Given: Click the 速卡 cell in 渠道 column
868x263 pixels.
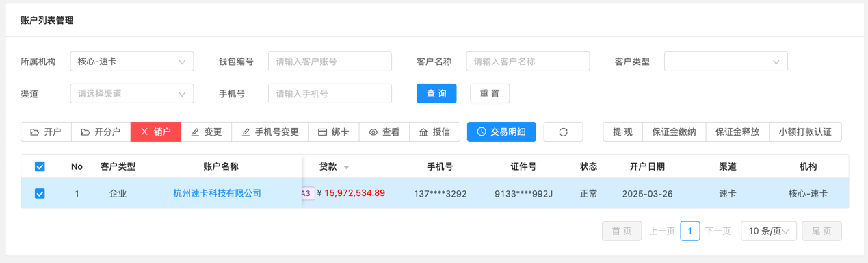Looking at the screenshot, I should tap(727, 194).
